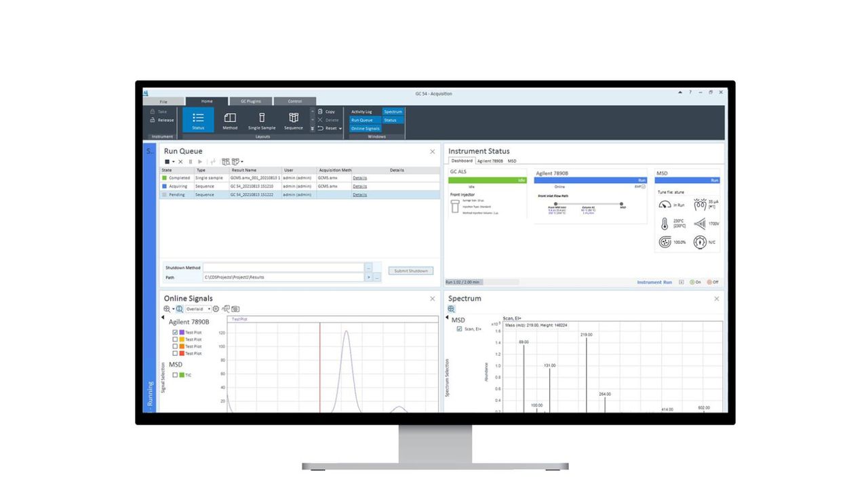Open the File tab

(x=163, y=102)
